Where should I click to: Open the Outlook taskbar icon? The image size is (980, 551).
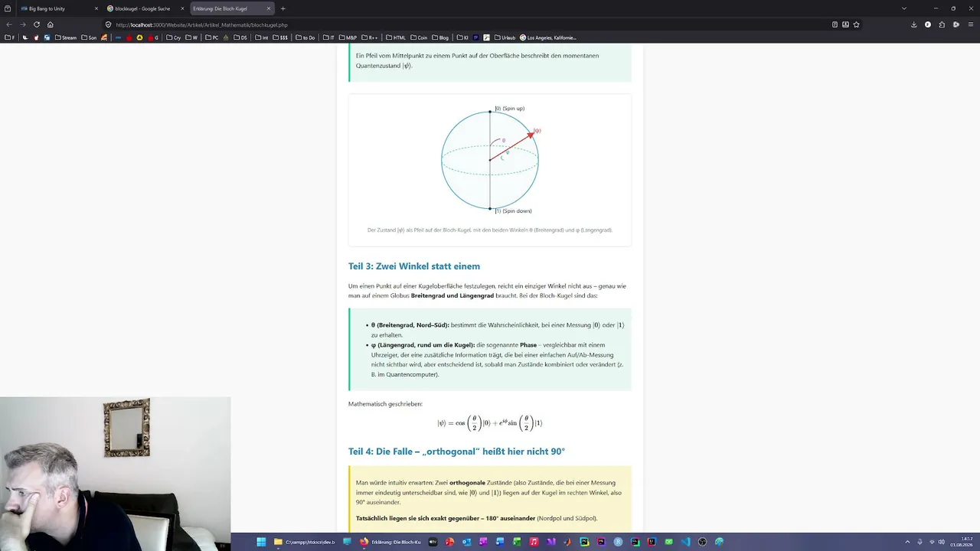pyautogui.click(x=466, y=542)
